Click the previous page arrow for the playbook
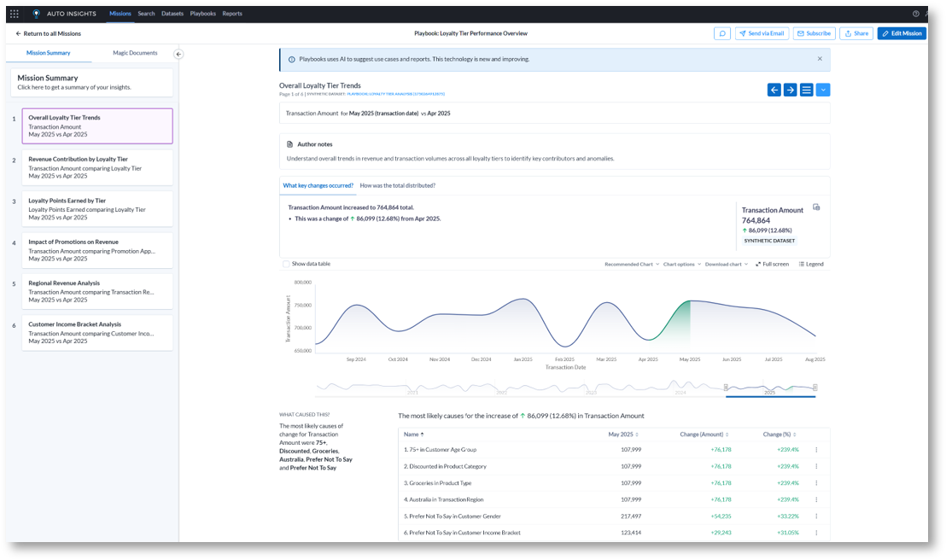 point(774,89)
